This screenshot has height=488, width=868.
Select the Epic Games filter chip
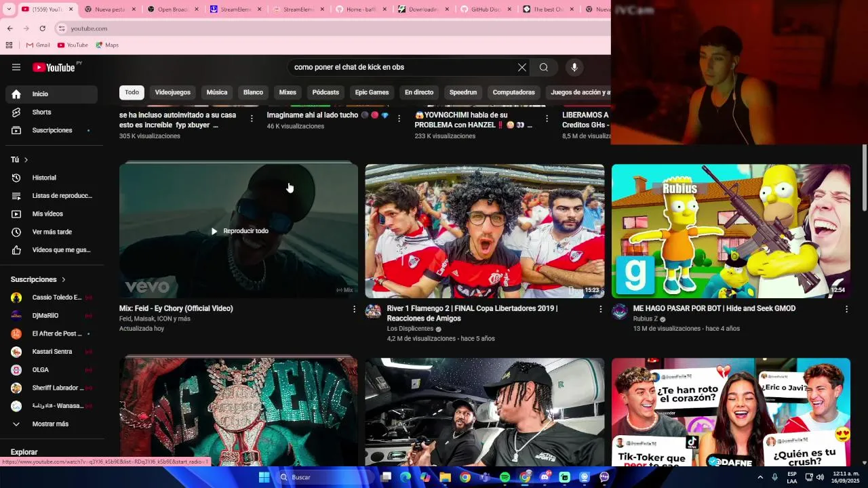(372, 92)
